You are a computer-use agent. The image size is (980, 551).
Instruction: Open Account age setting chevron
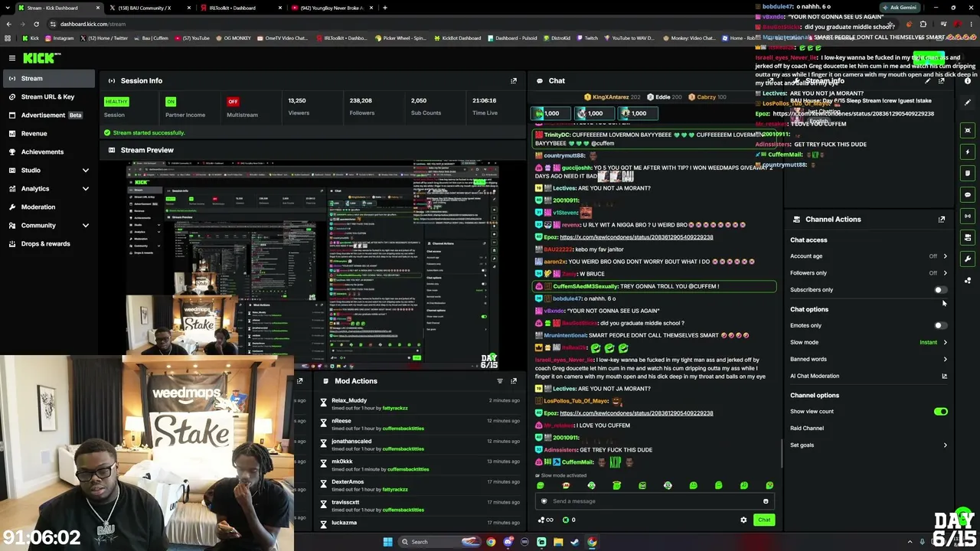tap(945, 256)
